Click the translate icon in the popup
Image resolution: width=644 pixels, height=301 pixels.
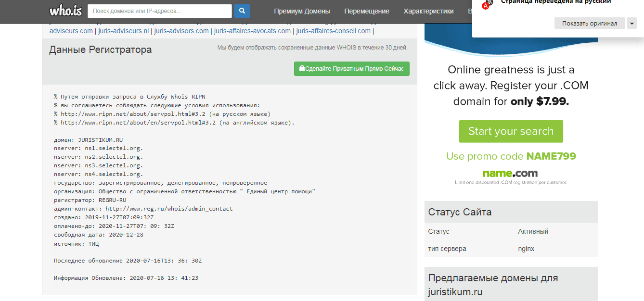(x=488, y=4)
